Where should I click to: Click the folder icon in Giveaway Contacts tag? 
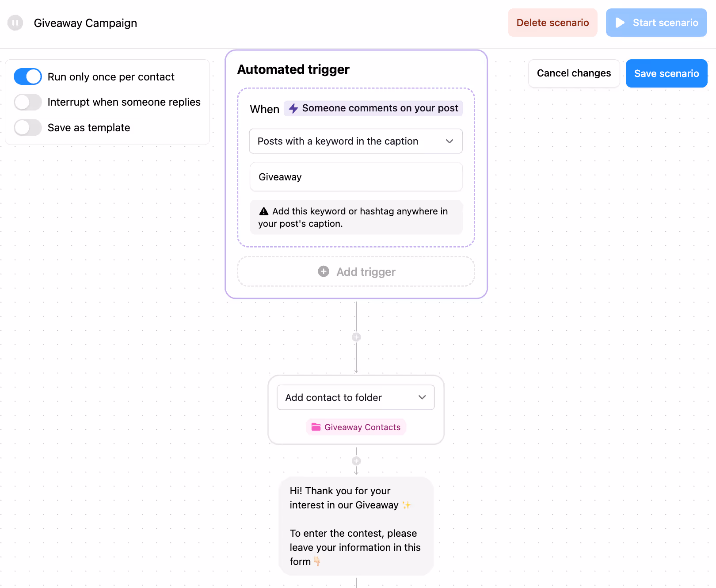[316, 427]
